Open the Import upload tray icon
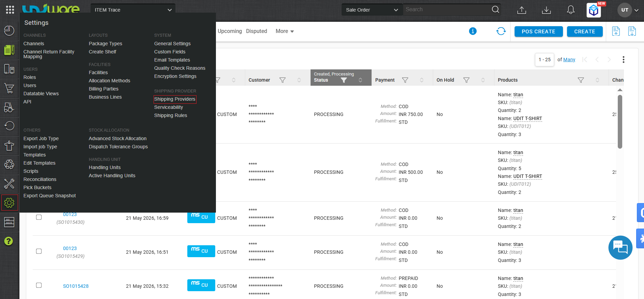The width and height of the screenshot is (644, 299). pos(522,10)
